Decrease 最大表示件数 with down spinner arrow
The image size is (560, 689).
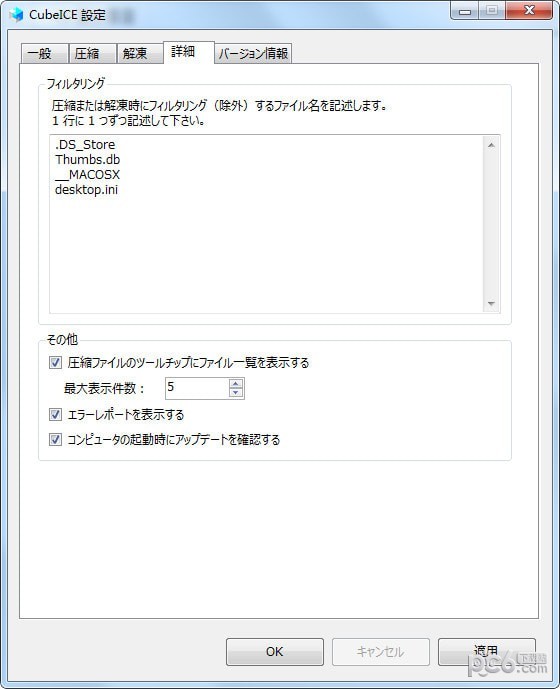click(x=236, y=392)
